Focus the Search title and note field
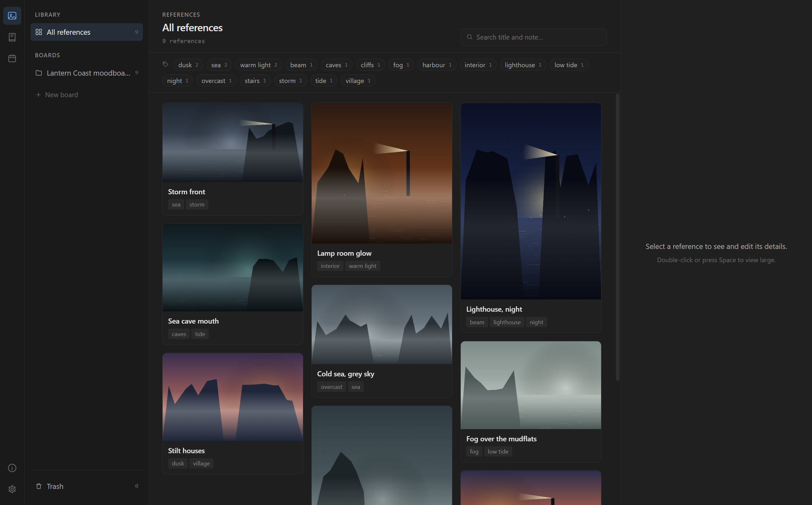This screenshot has height=505, width=812. click(533, 37)
